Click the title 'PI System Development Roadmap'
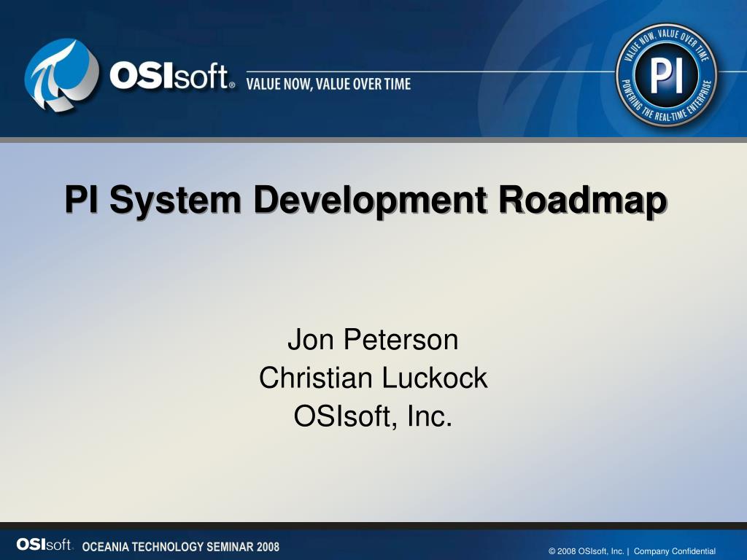This screenshot has width=747, height=560. pyautogui.click(x=366, y=201)
